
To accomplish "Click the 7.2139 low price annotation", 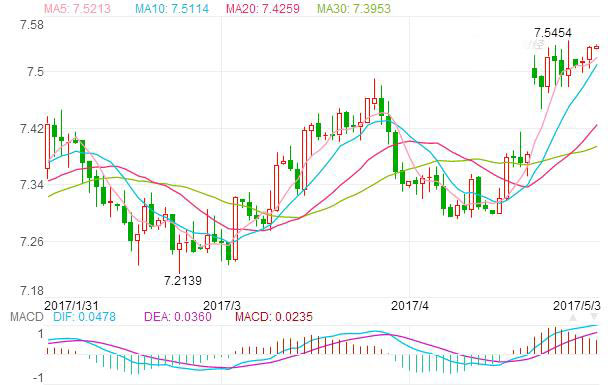I will click(x=183, y=280).
